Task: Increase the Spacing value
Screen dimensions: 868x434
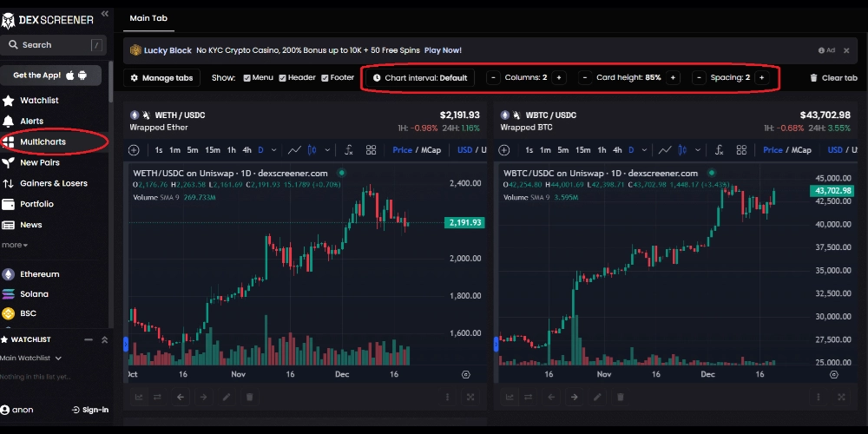Action: tap(762, 78)
